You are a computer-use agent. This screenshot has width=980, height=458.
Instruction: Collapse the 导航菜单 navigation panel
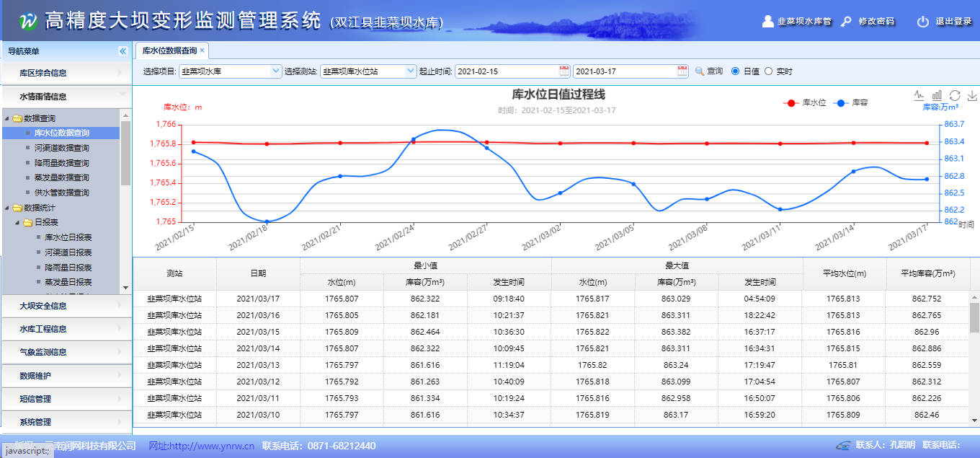click(122, 51)
